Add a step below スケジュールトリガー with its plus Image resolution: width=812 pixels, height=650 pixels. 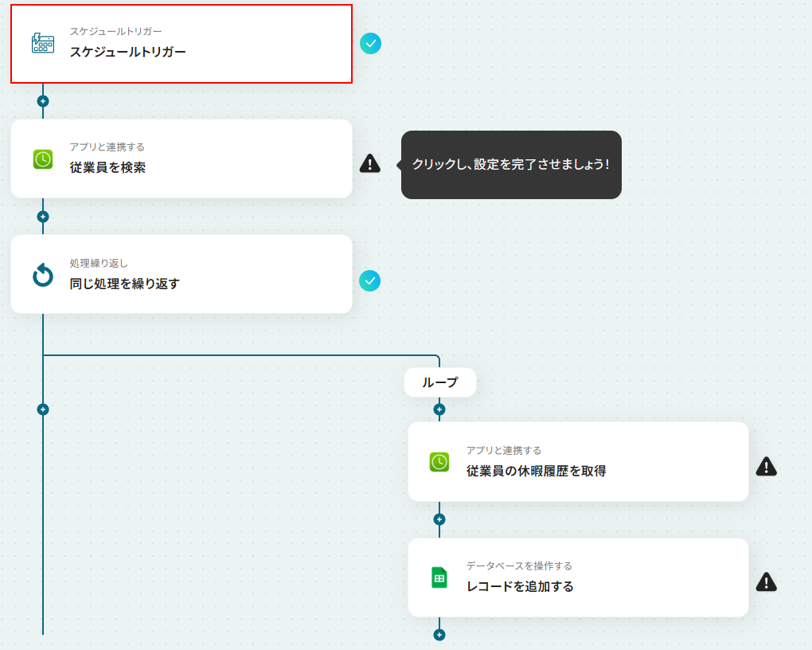[43, 101]
